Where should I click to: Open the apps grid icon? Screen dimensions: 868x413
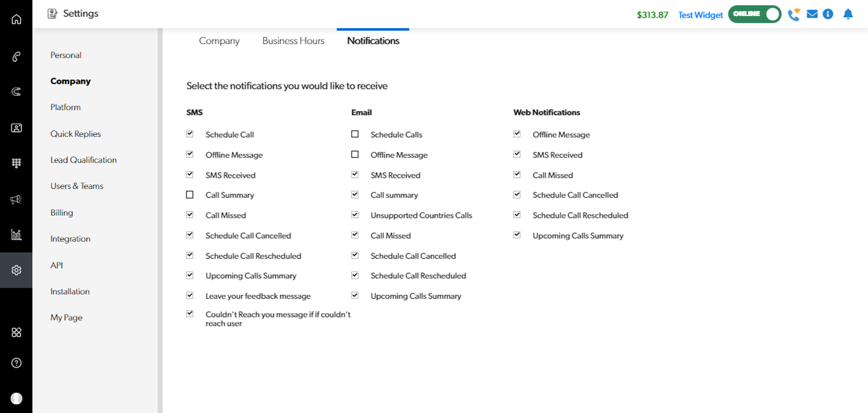(x=16, y=333)
